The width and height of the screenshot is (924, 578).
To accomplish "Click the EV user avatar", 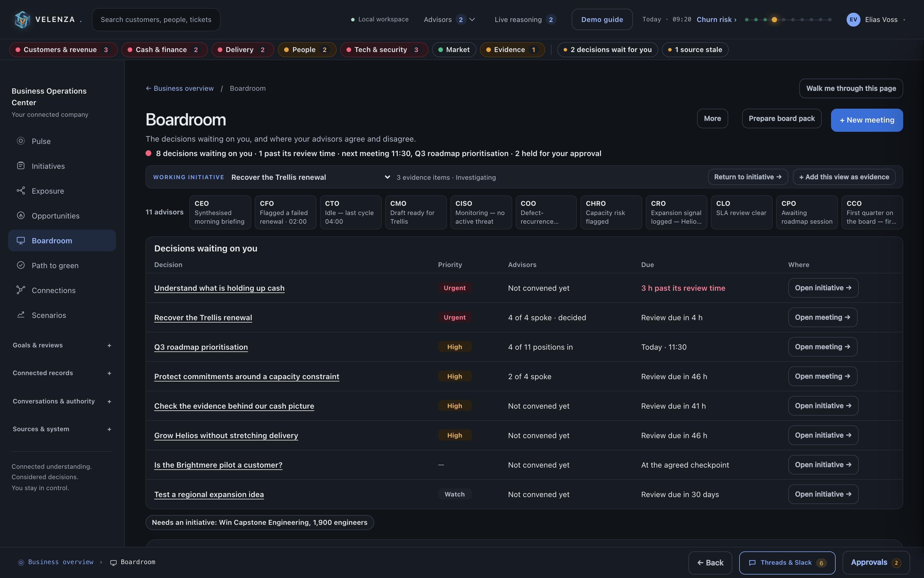I will (x=853, y=19).
